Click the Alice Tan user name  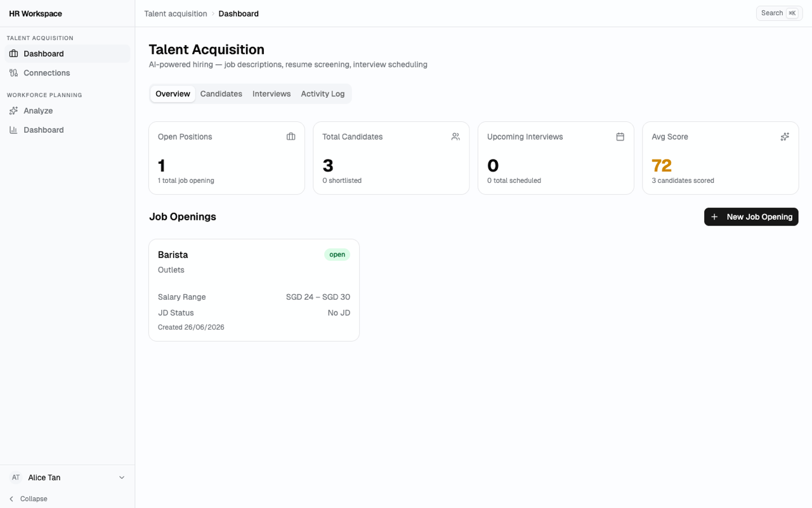tap(44, 478)
